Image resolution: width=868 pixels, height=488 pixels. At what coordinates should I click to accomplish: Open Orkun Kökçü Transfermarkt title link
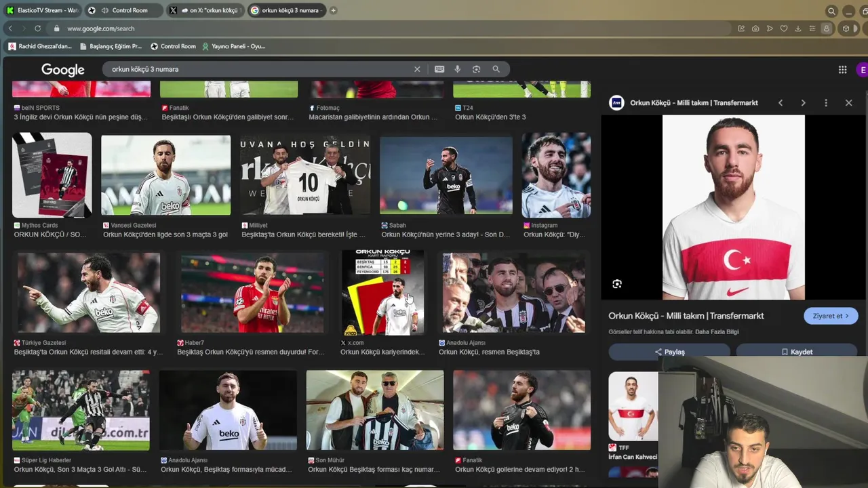click(686, 316)
